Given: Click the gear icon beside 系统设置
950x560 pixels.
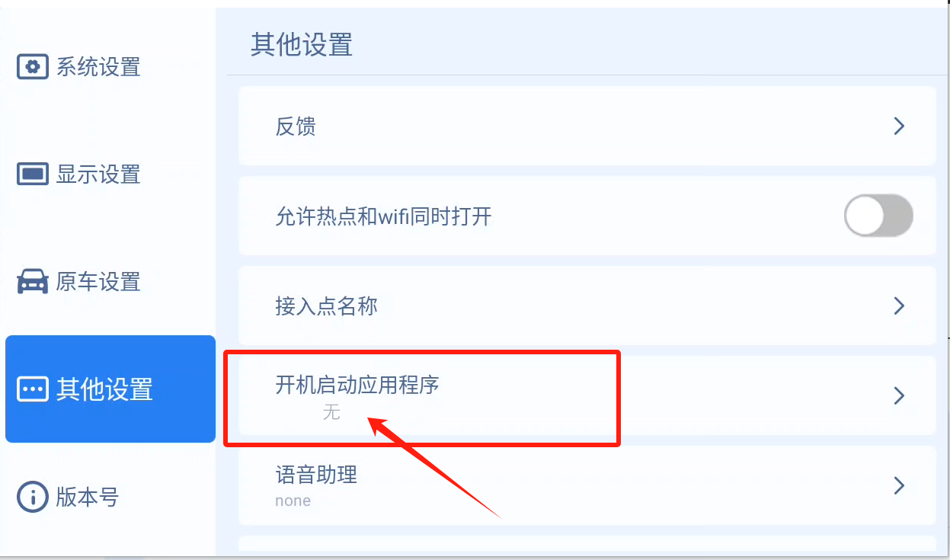Looking at the screenshot, I should tap(33, 67).
